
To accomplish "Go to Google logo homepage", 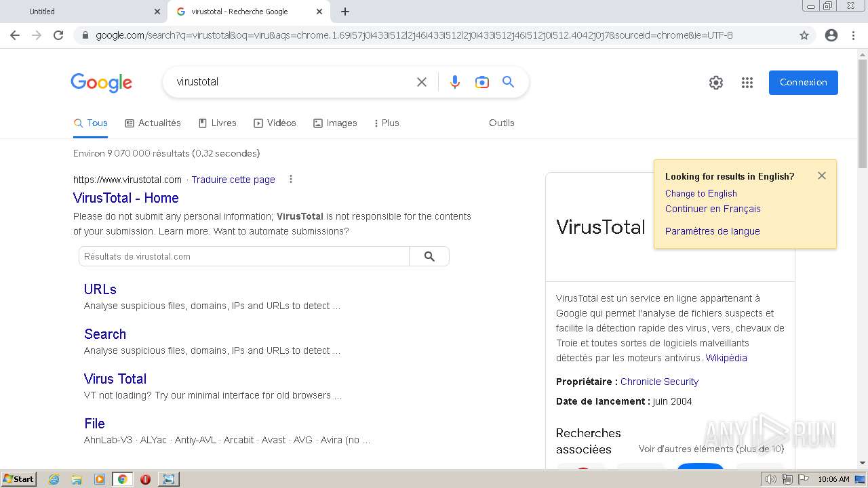I will click(x=102, y=83).
